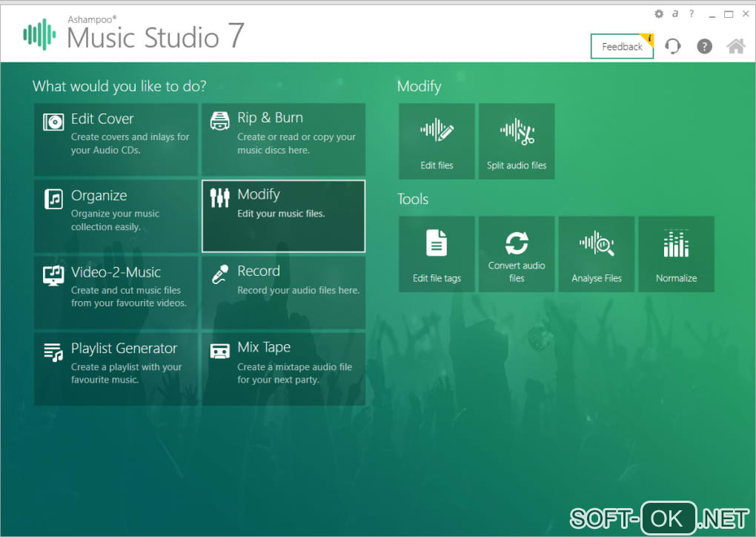Go to the home screen icon

tap(736, 46)
